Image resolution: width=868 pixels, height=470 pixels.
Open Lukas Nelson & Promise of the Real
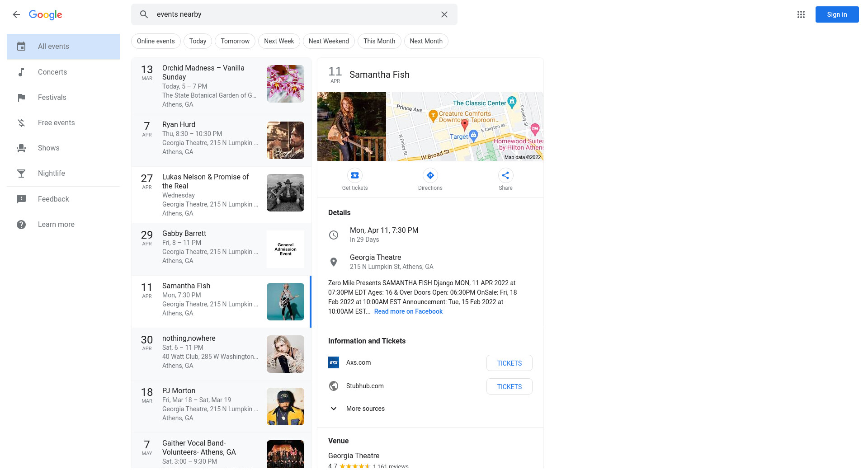[x=222, y=195]
